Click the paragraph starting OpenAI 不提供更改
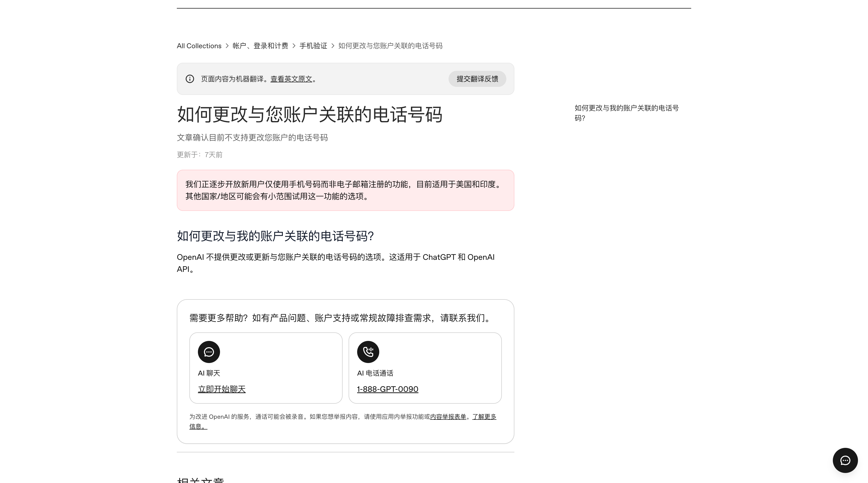Viewport: 868px width, 483px height. (336, 263)
